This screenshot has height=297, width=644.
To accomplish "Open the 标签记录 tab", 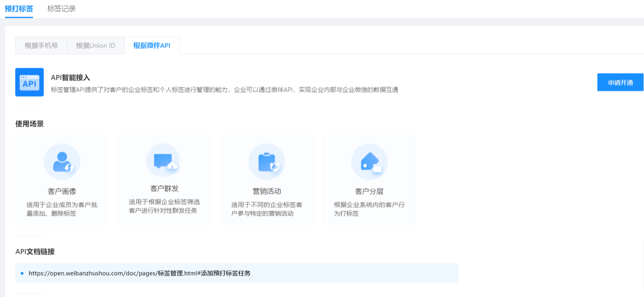I will point(61,9).
